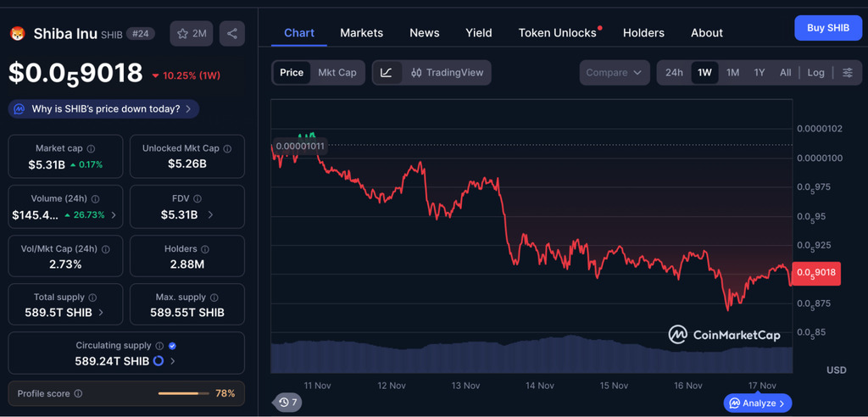Screen dimensions: 868x417
Task: Select the 24h time range
Action: coord(674,73)
